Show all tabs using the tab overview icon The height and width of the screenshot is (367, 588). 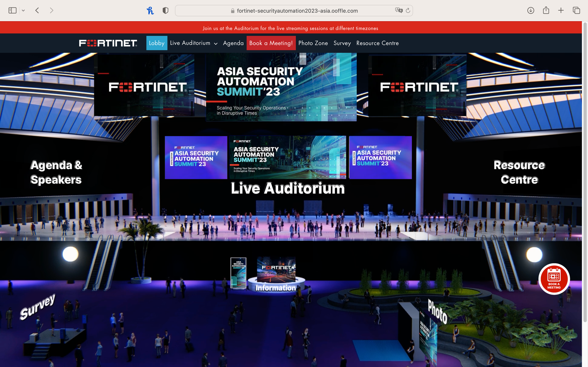point(577,10)
